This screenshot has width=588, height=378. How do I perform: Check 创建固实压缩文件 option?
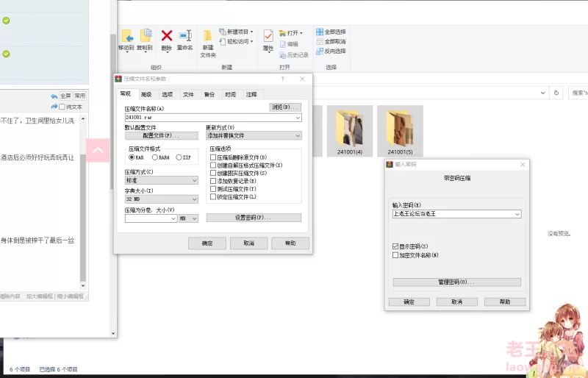click(213, 173)
